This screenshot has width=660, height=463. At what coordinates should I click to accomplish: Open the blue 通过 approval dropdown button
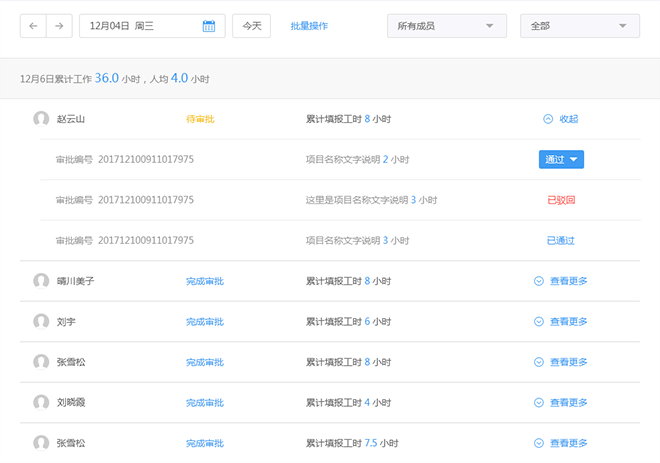561,159
